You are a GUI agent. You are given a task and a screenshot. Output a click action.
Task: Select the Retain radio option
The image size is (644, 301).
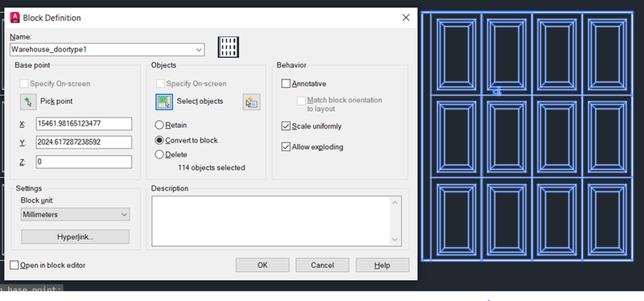pos(159,126)
